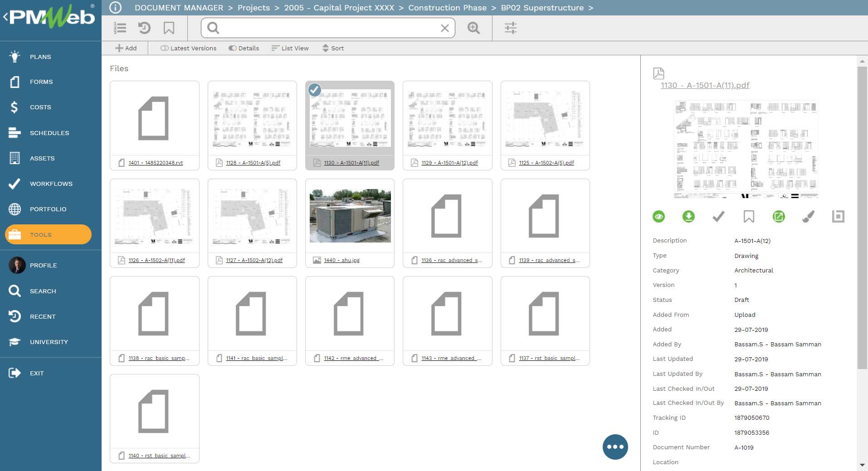This screenshot has width=868, height=471.
Task: Open the more actions ellipsis button
Action: pyautogui.click(x=615, y=447)
